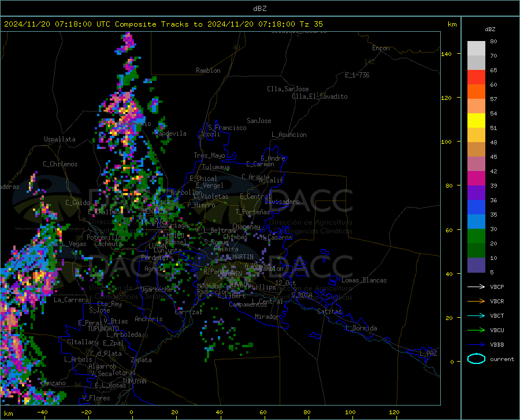Image resolution: width=520 pixels, height=420 pixels.
Task: Click the Catitas map label
Action: [x=329, y=311]
